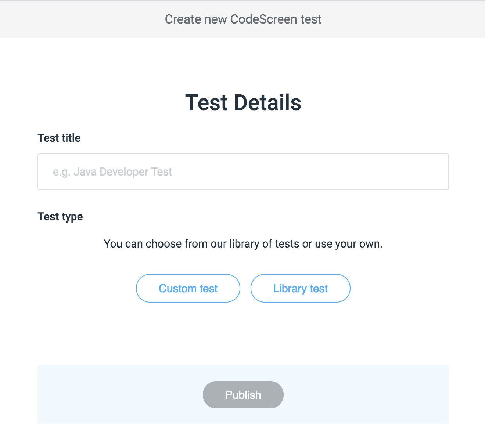
Task: Click the "Test Details" heading
Action: point(243,102)
